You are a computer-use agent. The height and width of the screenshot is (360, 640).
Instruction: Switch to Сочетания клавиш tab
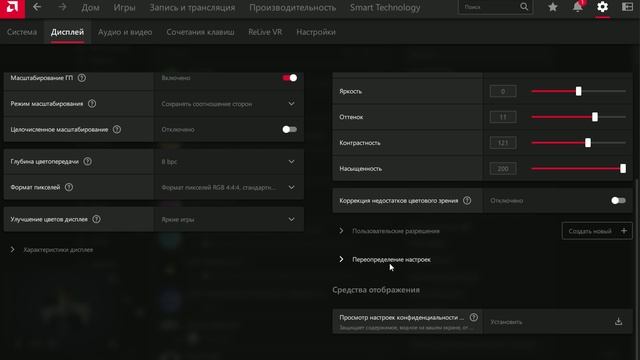200,32
